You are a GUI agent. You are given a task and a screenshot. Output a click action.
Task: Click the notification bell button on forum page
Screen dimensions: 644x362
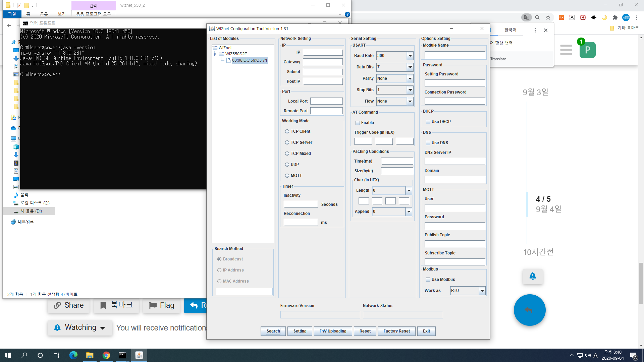click(x=533, y=276)
